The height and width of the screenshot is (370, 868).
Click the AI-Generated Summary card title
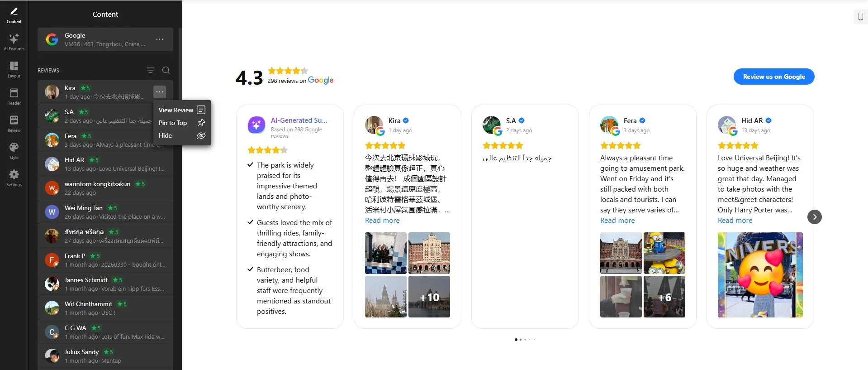tap(299, 120)
